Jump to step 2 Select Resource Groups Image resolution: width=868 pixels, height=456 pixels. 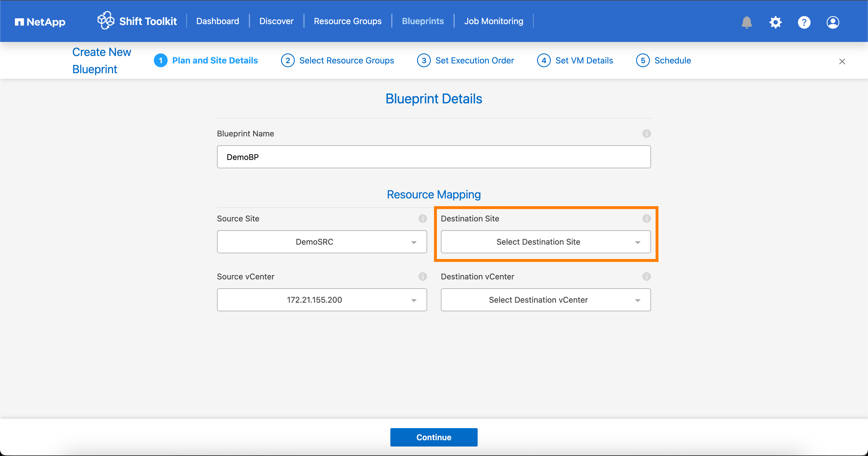pyautogui.click(x=337, y=60)
